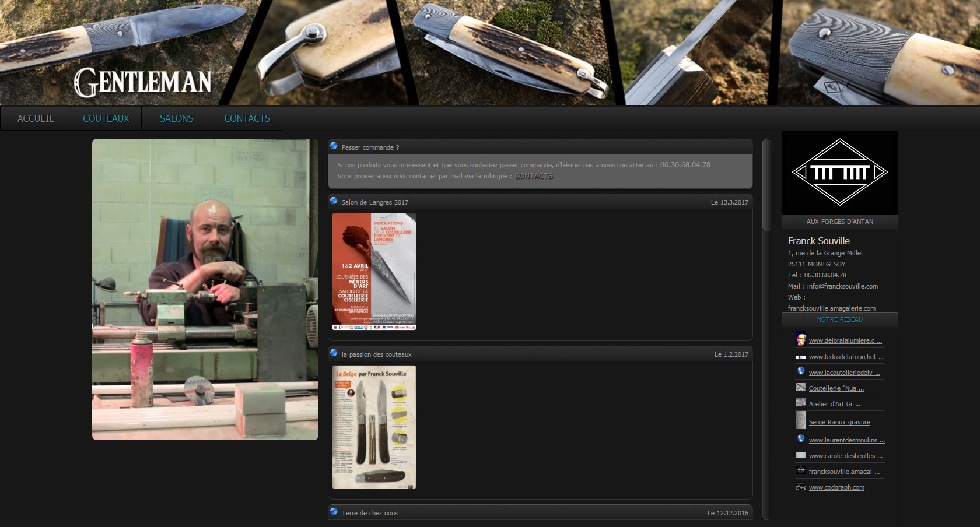Click the 25111 MONTGESOY line
Image resolution: width=980 pixels, height=527 pixels.
coord(816,264)
